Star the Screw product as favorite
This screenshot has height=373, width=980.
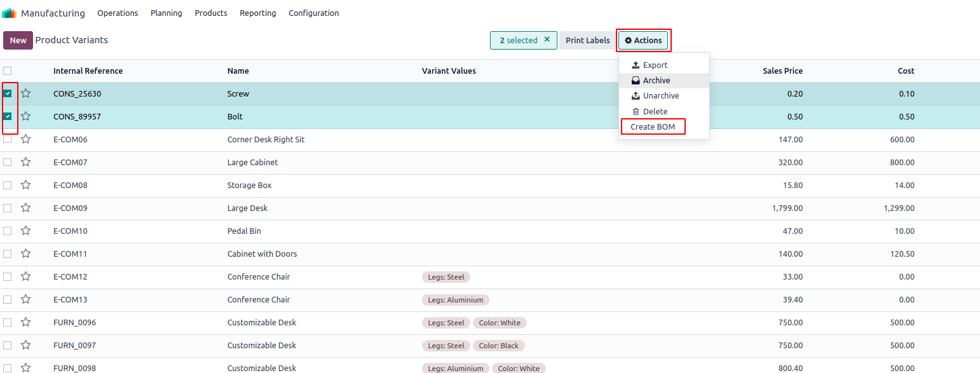(26, 93)
